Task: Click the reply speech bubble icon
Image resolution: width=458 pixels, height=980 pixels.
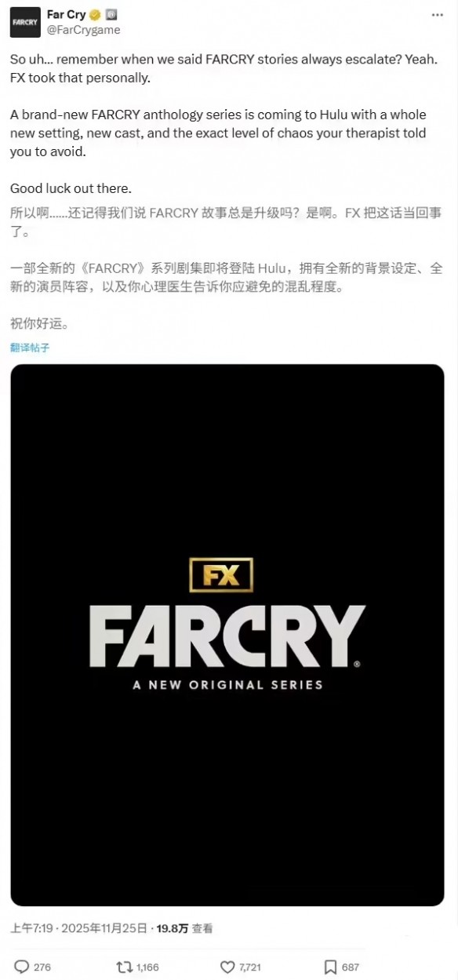Action: pos(22,967)
